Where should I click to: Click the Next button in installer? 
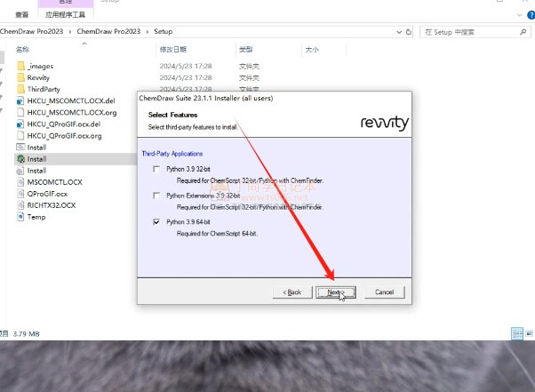coord(336,292)
